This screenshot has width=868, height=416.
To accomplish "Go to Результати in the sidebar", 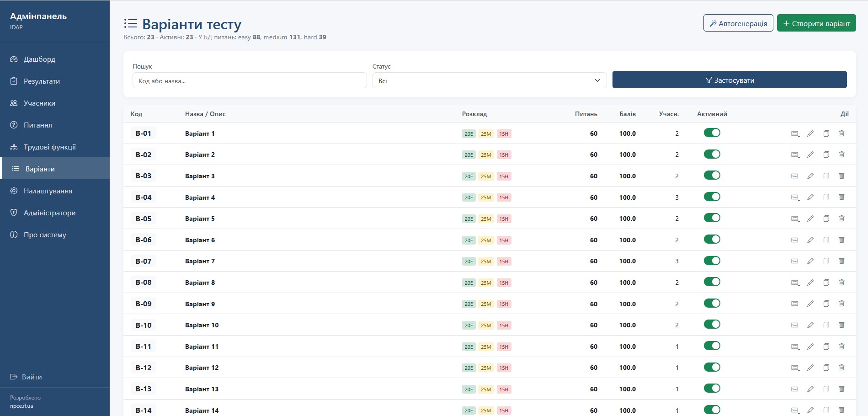I will pyautogui.click(x=55, y=81).
